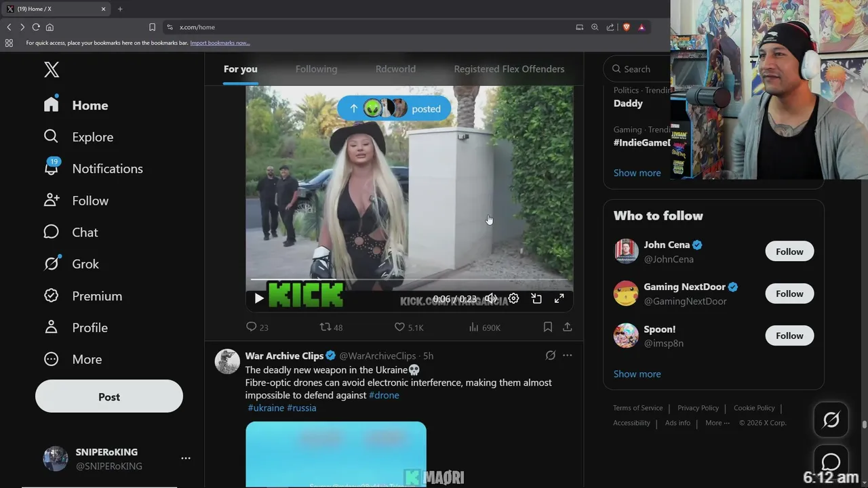Enter fullscreen video mode
The height and width of the screenshot is (488, 868).
tap(559, 298)
